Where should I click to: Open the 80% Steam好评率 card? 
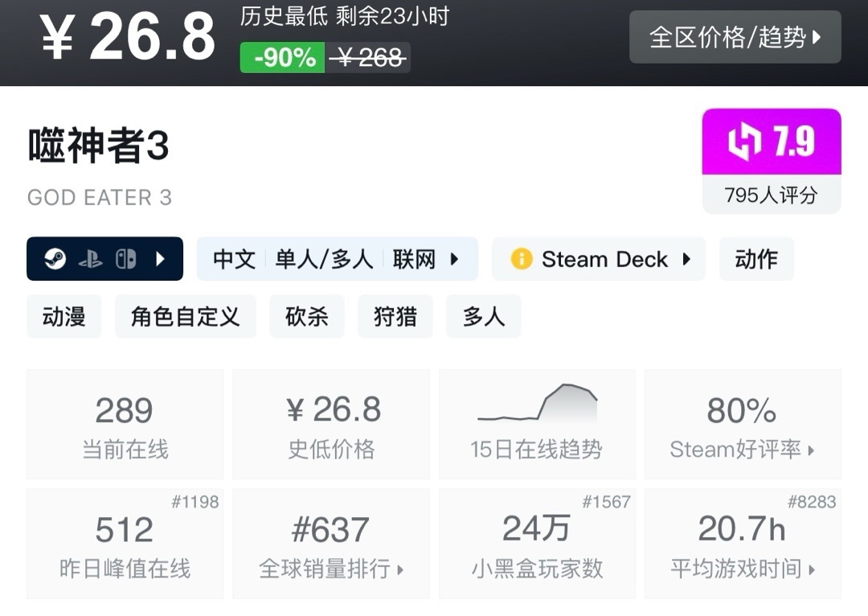click(x=743, y=425)
